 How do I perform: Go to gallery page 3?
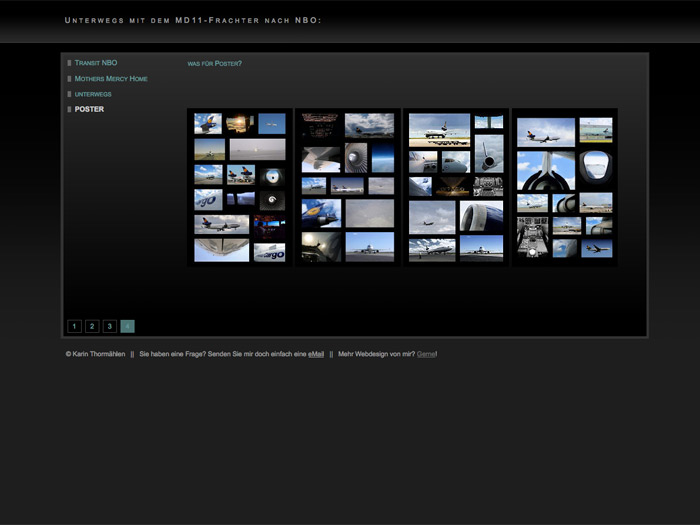[110, 326]
